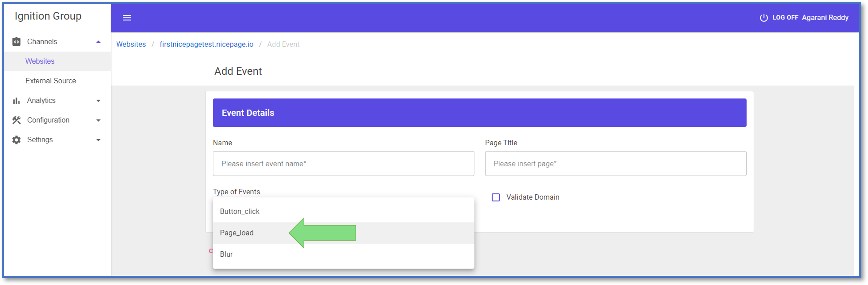Select Button_click event type
Image resolution: width=868 pixels, height=285 pixels.
240,211
